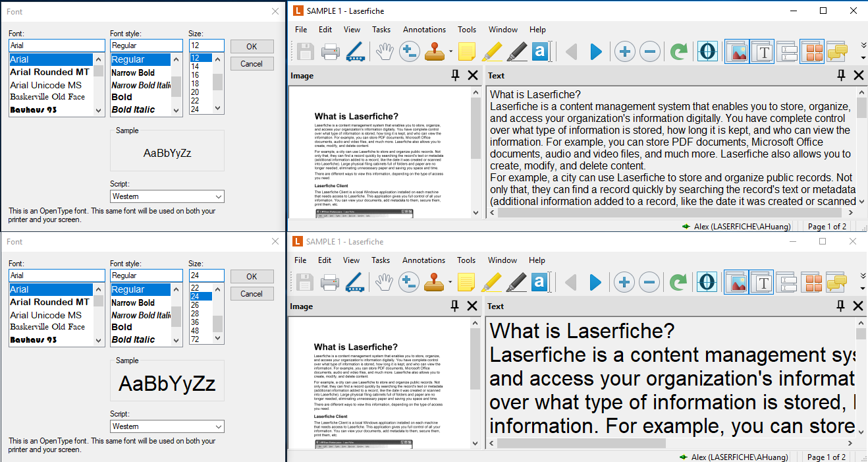Expand the Stamp tool dropdown arrow in the upper Laserfiche window
Screen dimensions: 868x462
(451, 51)
